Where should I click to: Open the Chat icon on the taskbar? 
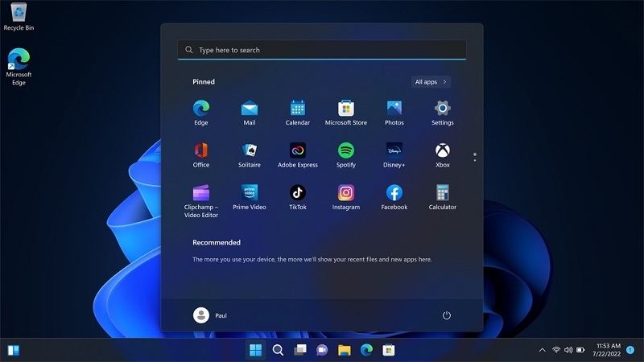pos(322,350)
